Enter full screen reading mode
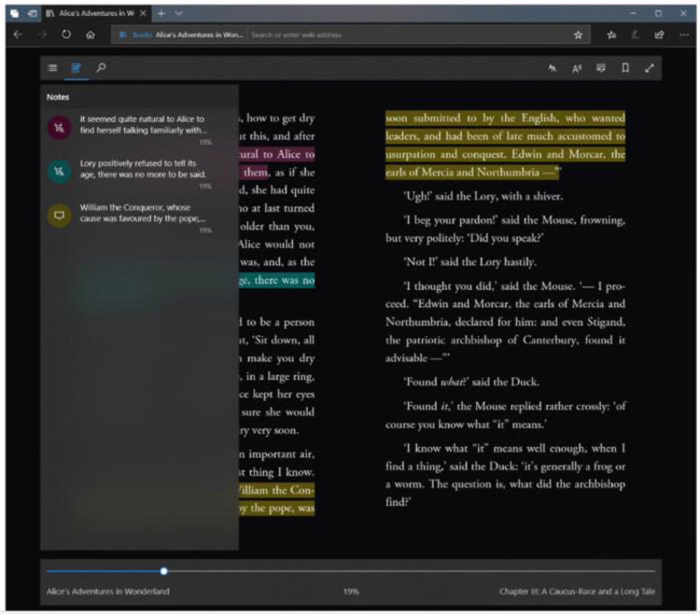The height and width of the screenshot is (614, 700). (650, 68)
